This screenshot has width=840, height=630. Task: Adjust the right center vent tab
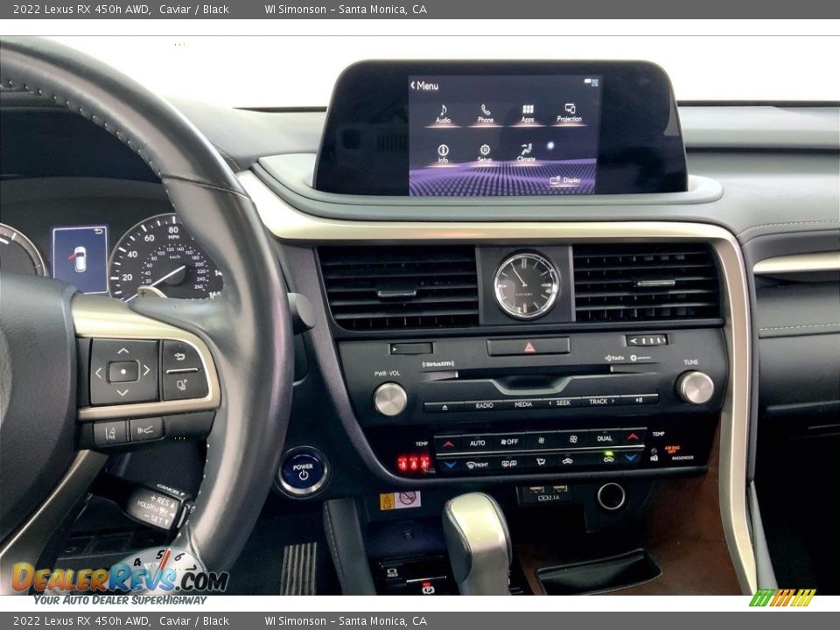[x=655, y=283]
